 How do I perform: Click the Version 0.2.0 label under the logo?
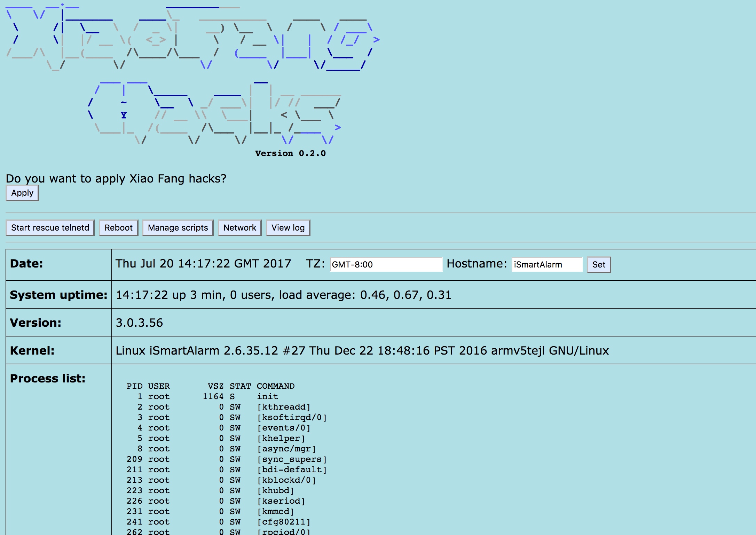point(291,154)
